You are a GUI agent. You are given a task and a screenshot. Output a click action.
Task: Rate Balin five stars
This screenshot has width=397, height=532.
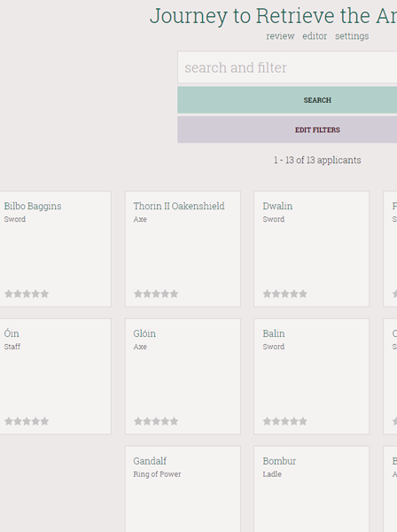[x=303, y=421]
